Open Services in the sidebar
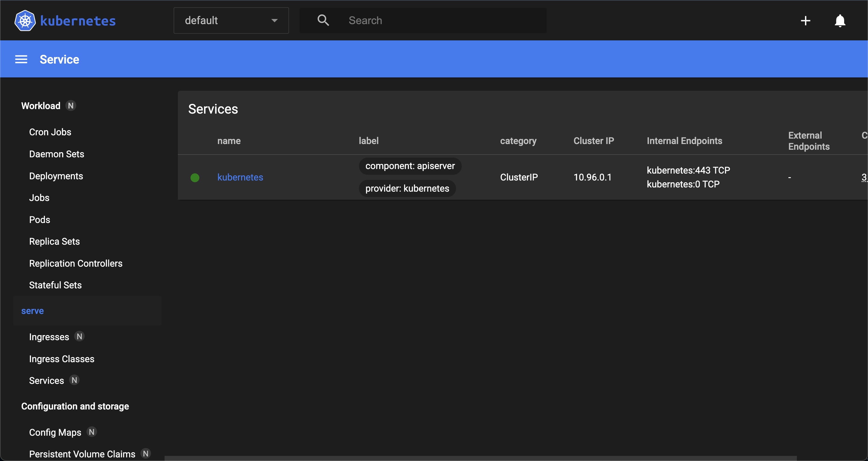This screenshot has width=868, height=461. 46,381
